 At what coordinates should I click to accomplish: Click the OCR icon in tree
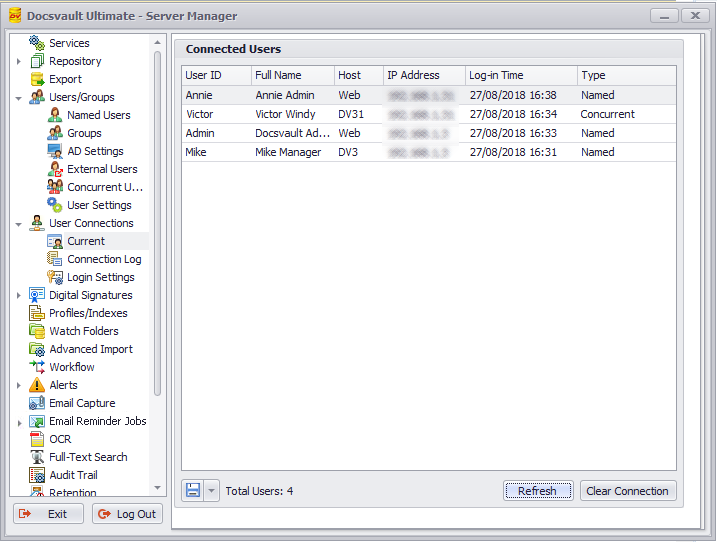tap(37, 439)
